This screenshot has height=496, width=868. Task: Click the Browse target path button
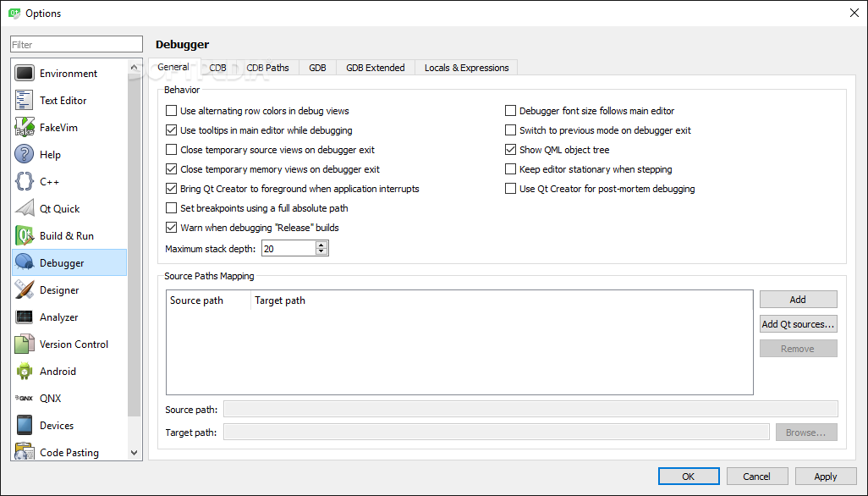(x=806, y=433)
